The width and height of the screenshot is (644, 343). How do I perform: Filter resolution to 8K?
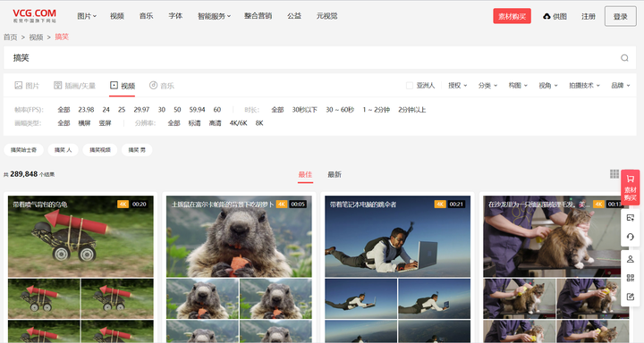click(259, 122)
